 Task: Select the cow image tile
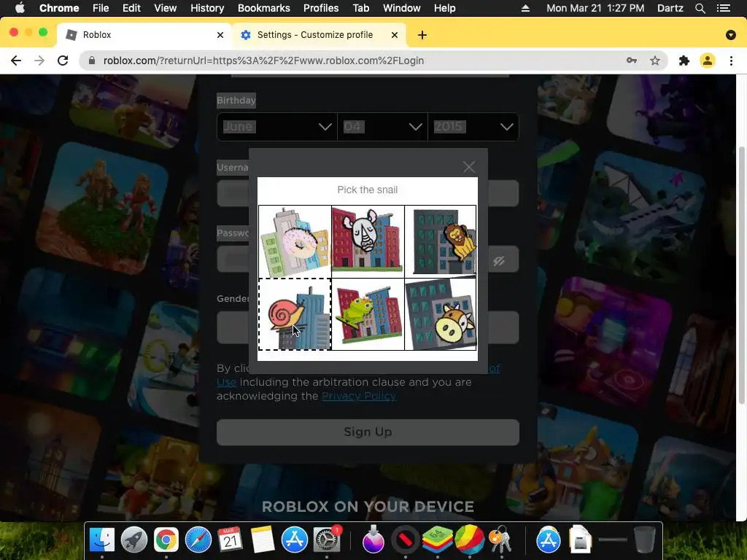tap(440, 314)
